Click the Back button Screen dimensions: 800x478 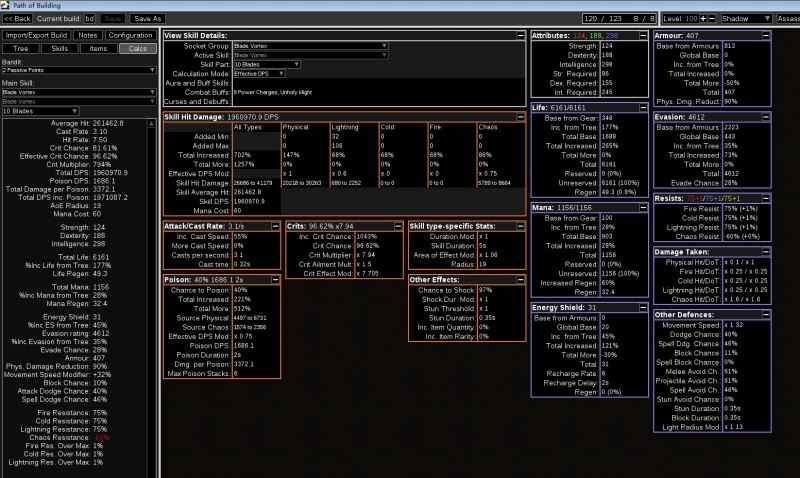click(x=17, y=18)
